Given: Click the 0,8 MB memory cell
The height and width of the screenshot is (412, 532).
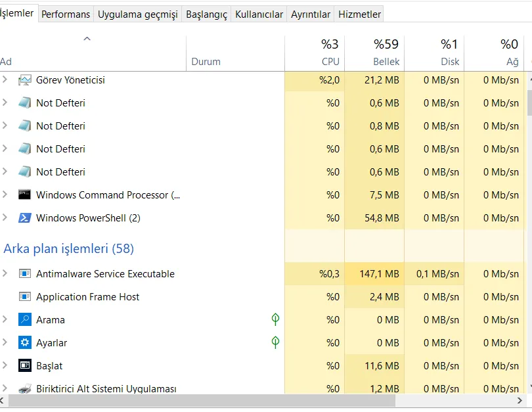Looking at the screenshot, I should [x=374, y=126].
